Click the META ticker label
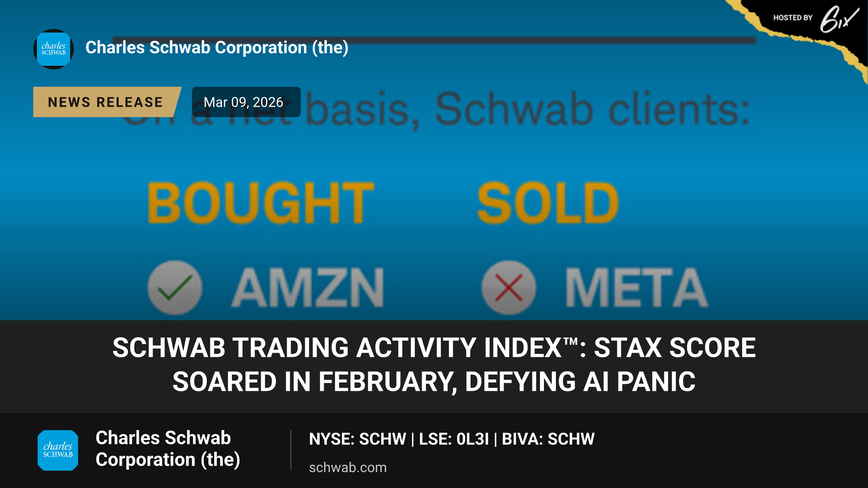 pyautogui.click(x=637, y=288)
